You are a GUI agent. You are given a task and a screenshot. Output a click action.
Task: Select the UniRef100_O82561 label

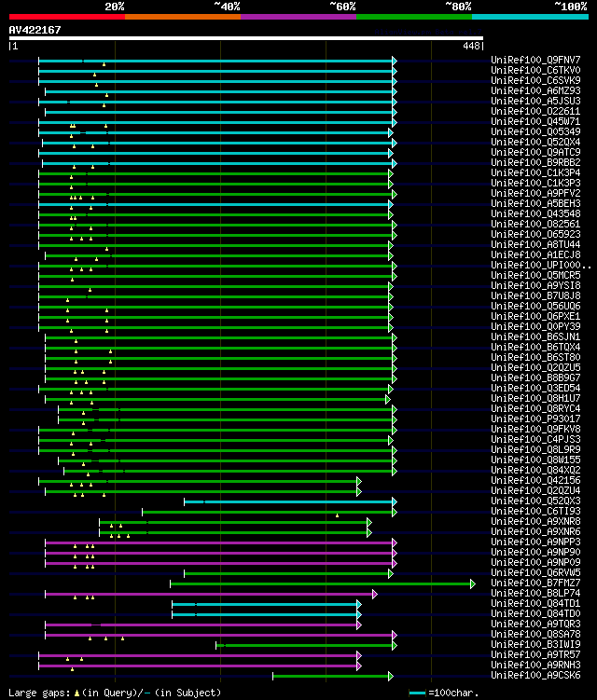[x=535, y=224]
